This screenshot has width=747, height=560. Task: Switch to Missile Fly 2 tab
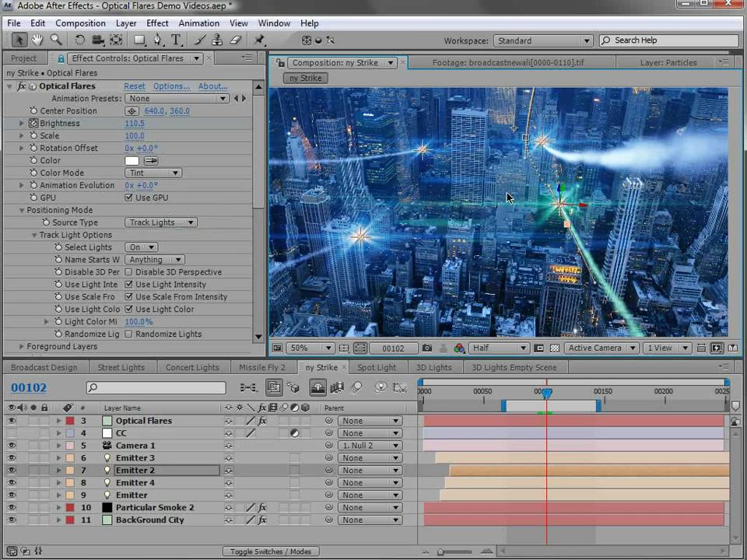pos(262,367)
